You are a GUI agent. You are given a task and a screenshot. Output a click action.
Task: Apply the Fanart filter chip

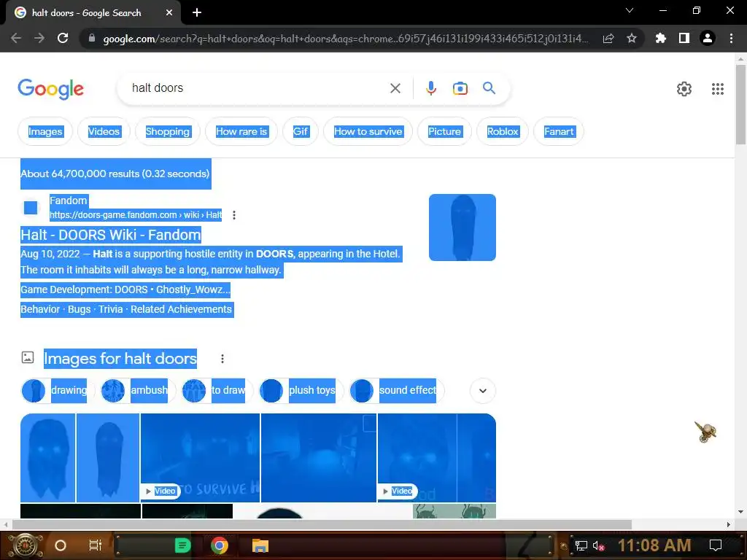(x=559, y=131)
